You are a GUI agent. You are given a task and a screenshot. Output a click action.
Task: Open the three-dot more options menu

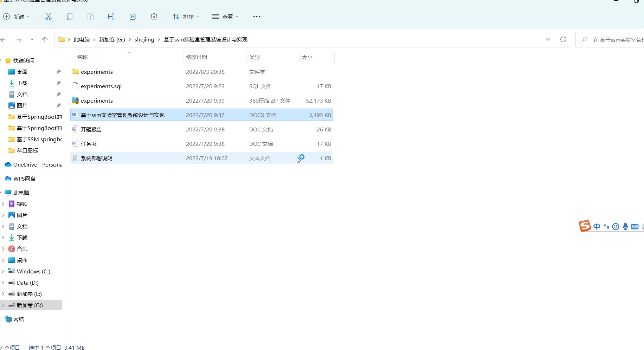pyautogui.click(x=257, y=17)
